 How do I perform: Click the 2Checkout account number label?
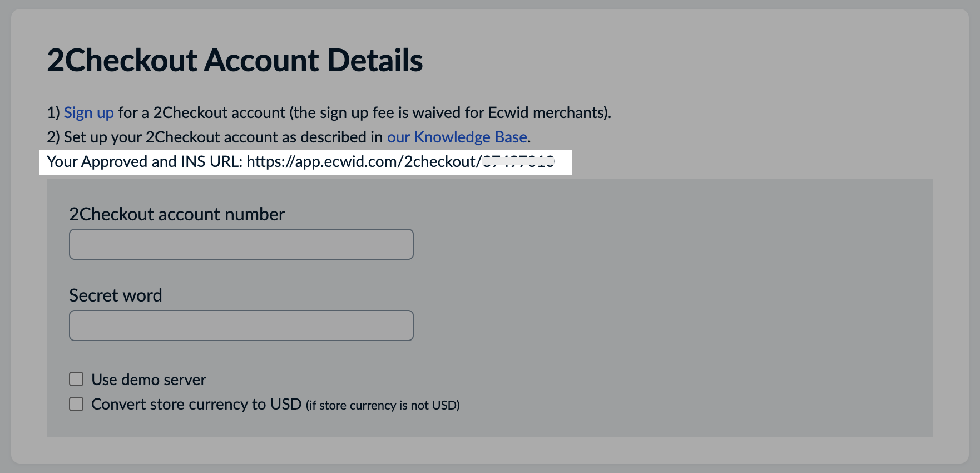point(176,214)
